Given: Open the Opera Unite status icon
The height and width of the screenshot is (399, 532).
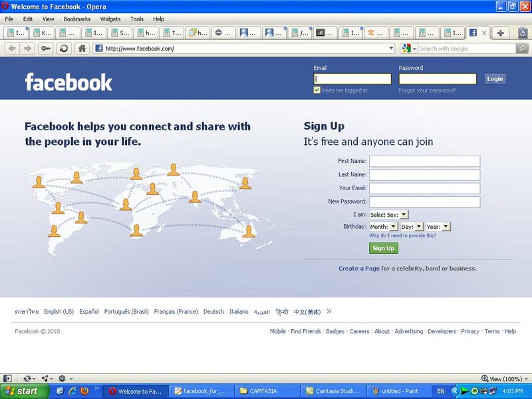Looking at the screenshot, I should pyautogui.click(x=45, y=378).
